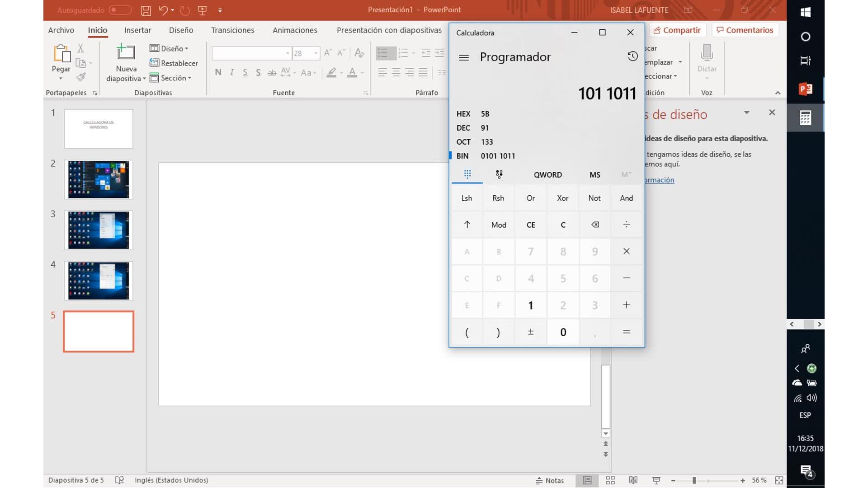Click the backspace key in calculator
Image resolution: width=868 pixels, height=488 pixels.
point(595,225)
